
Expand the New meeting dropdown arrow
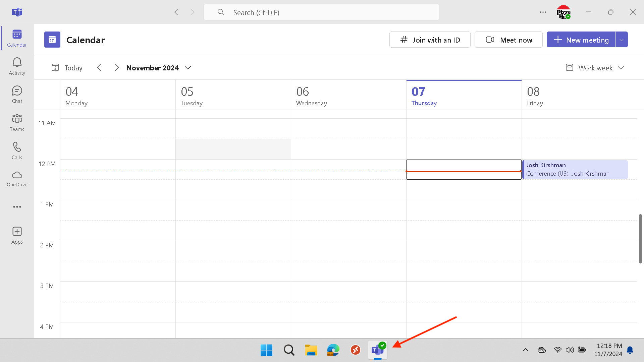[621, 40]
